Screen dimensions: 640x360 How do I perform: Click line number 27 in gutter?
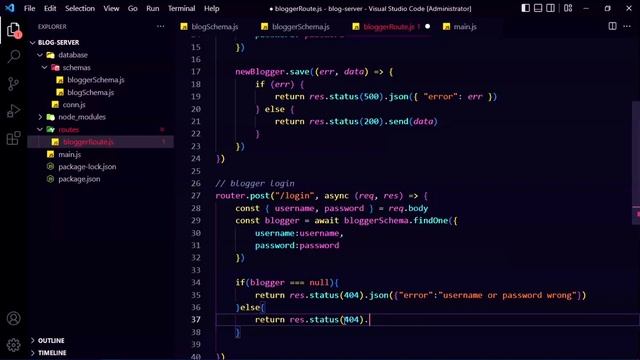pos(196,196)
